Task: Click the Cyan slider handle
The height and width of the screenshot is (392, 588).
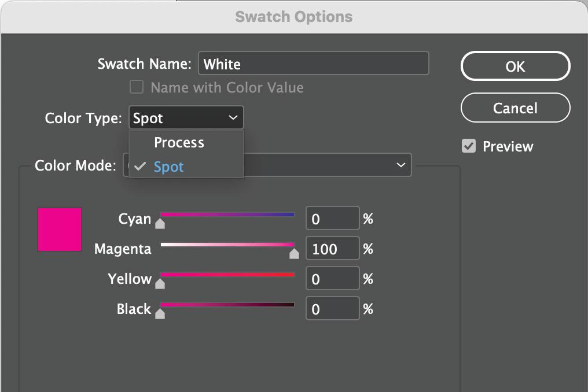Action: click(x=160, y=223)
